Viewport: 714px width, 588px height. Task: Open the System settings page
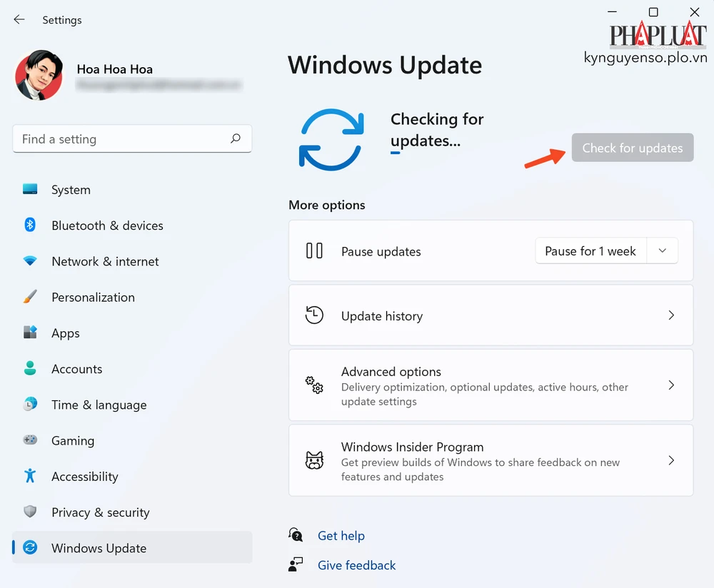[71, 190]
